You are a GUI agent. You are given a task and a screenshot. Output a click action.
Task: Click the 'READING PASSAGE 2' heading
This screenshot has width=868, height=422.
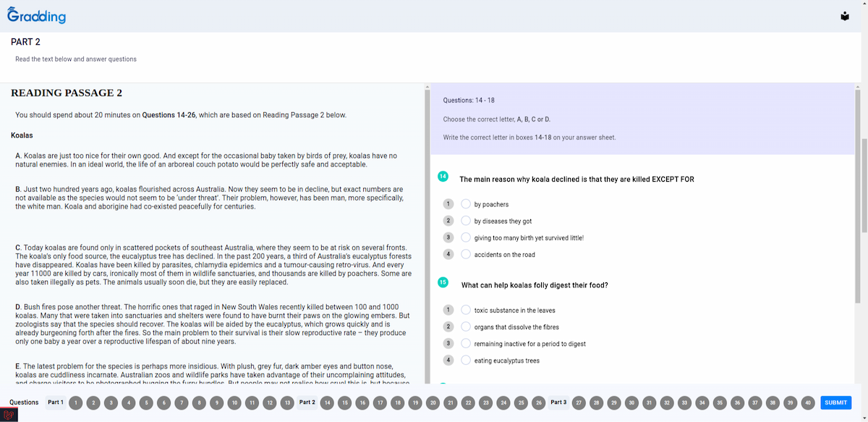click(67, 93)
